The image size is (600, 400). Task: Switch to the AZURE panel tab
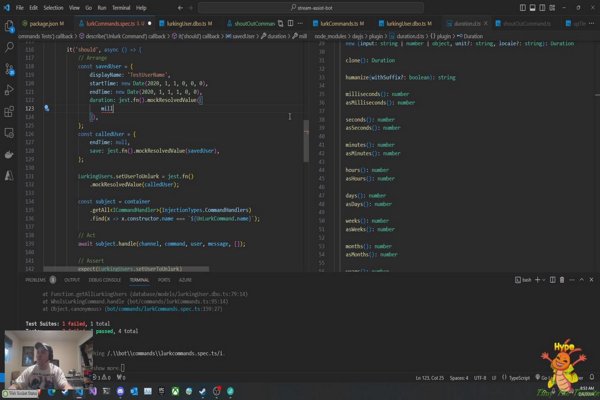click(185, 280)
